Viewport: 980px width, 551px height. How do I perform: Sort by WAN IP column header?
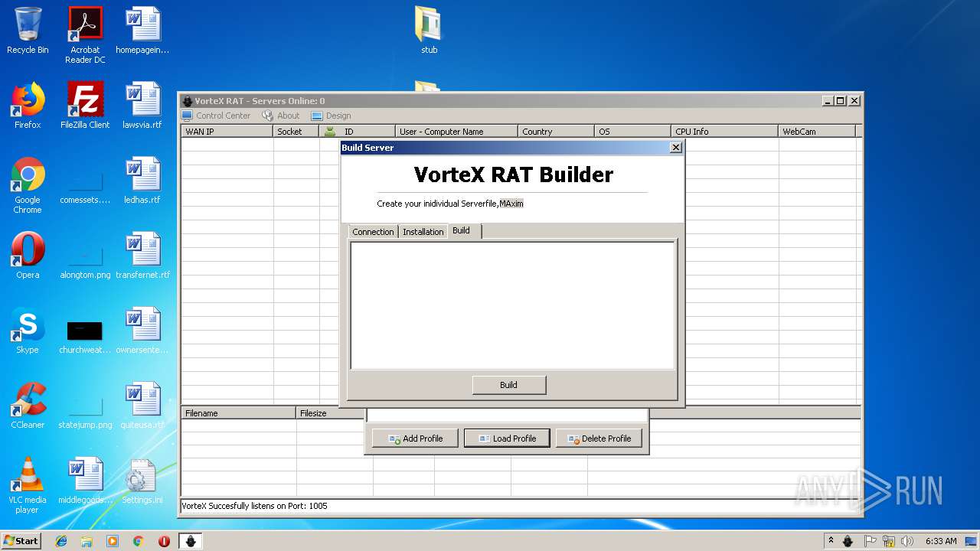[227, 132]
